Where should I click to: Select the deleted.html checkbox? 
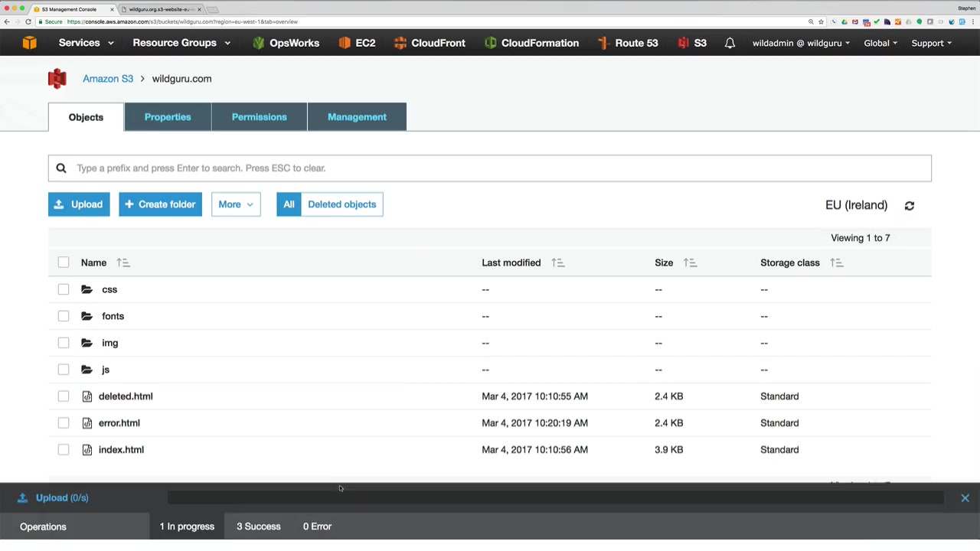(x=64, y=396)
